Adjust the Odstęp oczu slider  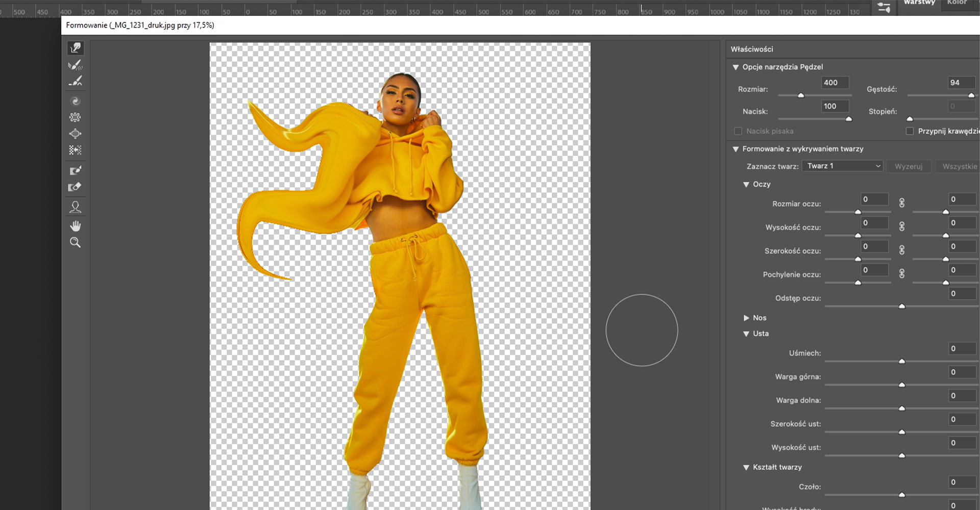click(902, 306)
